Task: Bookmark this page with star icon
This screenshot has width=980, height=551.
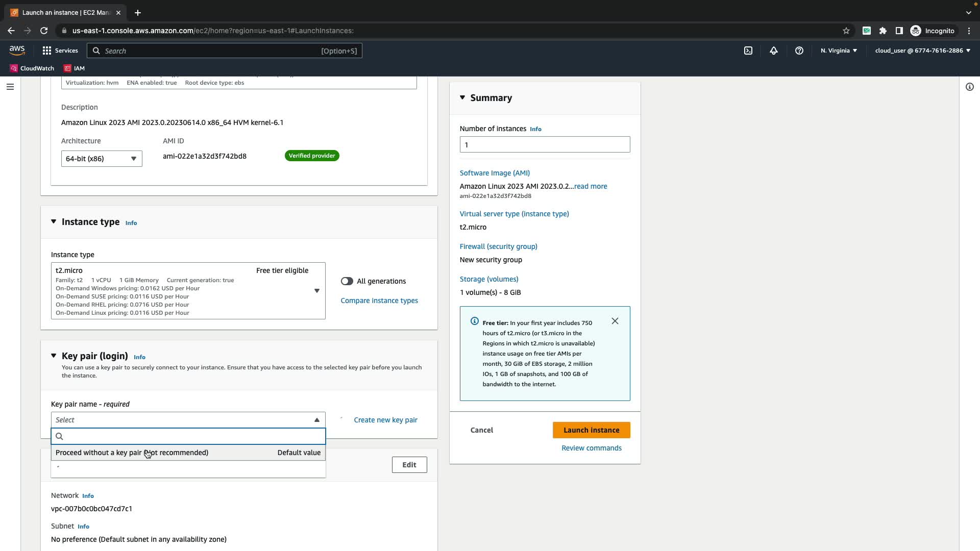Action: click(846, 31)
